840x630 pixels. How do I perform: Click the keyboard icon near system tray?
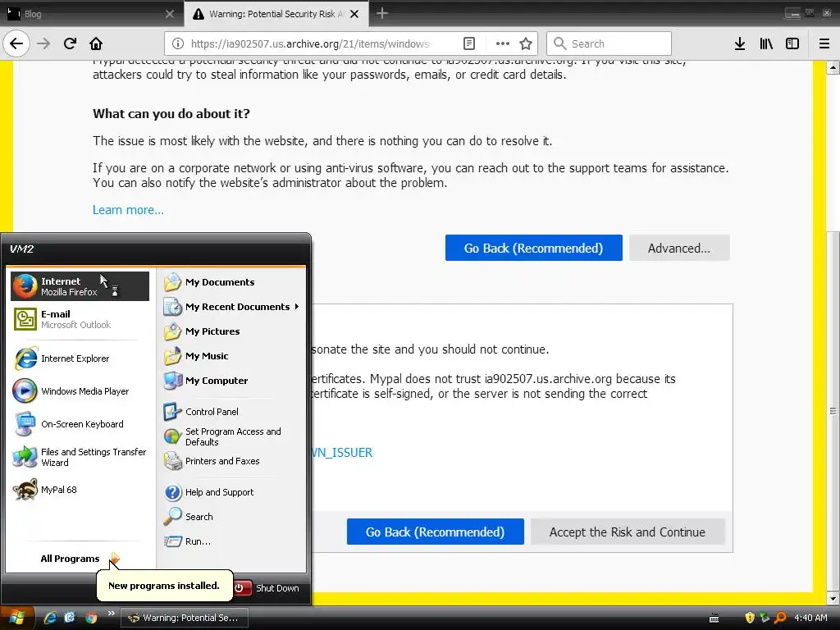tap(714, 619)
